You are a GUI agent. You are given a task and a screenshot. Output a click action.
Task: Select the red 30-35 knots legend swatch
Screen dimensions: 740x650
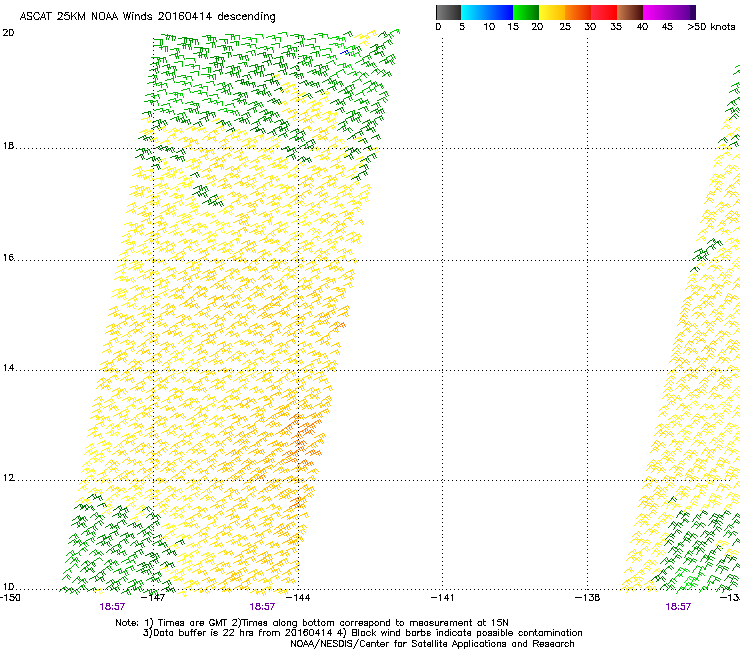pyautogui.click(x=604, y=12)
